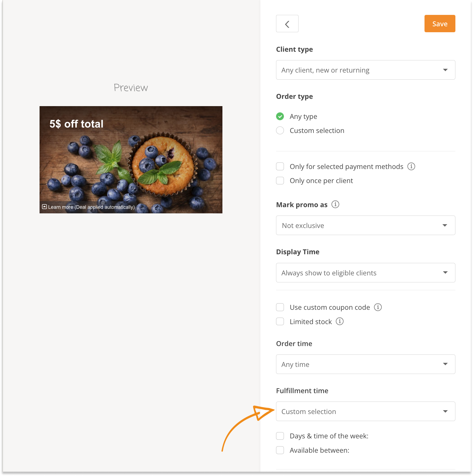Choose Custom selection order type radio
Screen dimensions: 473x476
[x=280, y=131]
